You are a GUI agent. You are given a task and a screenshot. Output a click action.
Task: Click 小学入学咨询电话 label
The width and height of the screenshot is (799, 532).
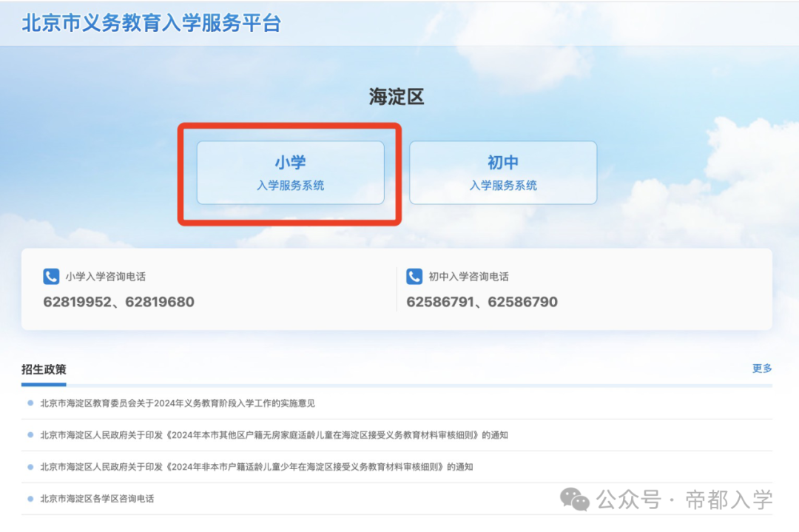point(106,277)
